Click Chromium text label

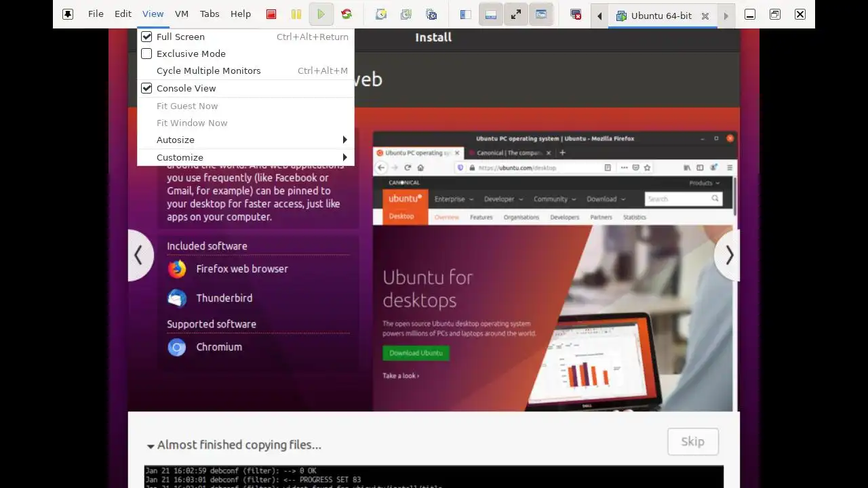pos(219,347)
